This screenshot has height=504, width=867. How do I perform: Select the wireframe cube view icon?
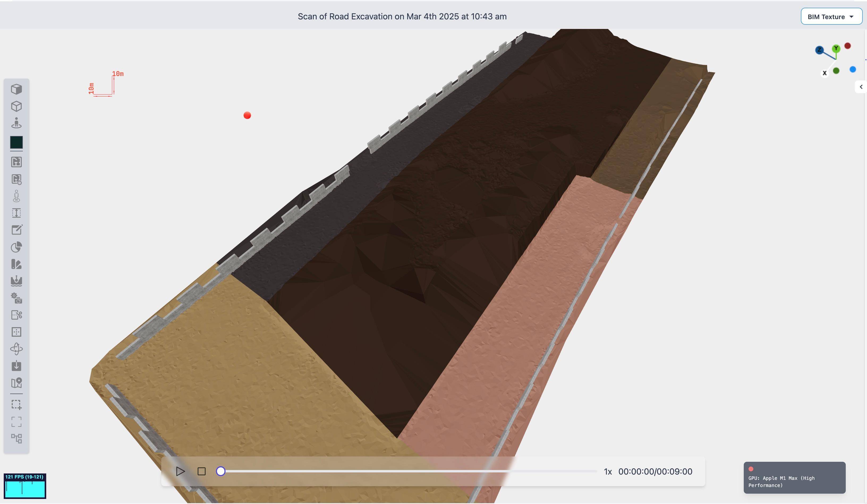(x=16, y=106)
